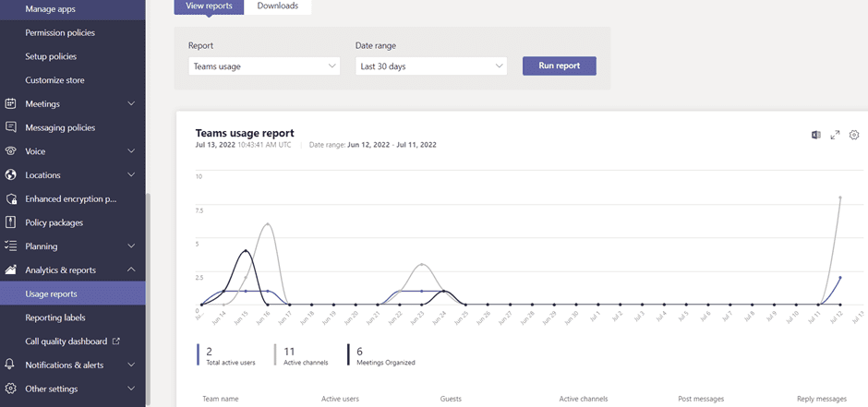This screenshot has height=407, width=868.
Task: Click the Planning checklist icon
Action: [x=10, y=246]
